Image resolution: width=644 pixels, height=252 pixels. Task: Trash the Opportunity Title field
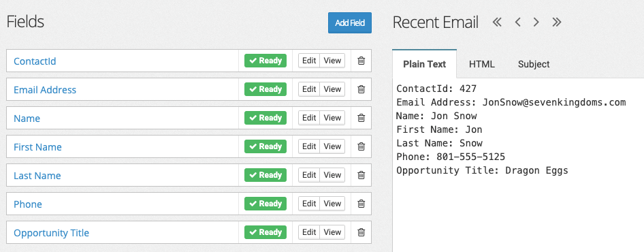coord(361,232)
